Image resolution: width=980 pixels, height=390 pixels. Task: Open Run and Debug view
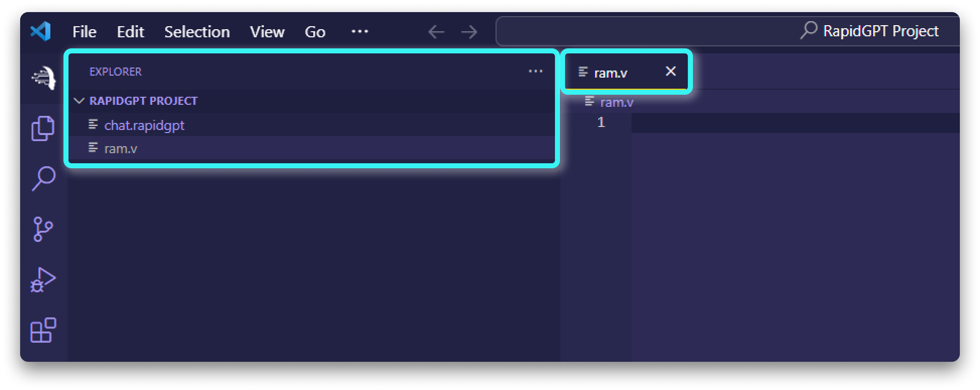(43, 280)
